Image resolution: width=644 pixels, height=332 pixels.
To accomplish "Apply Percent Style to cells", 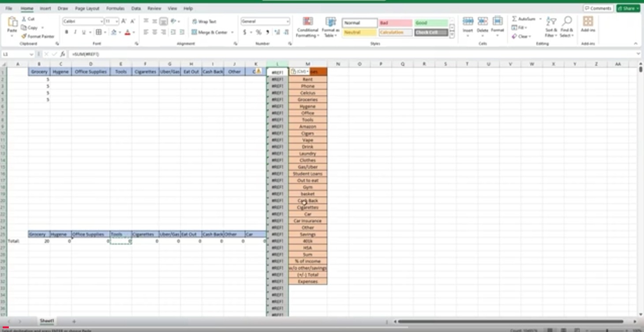I will coord(258,32).
